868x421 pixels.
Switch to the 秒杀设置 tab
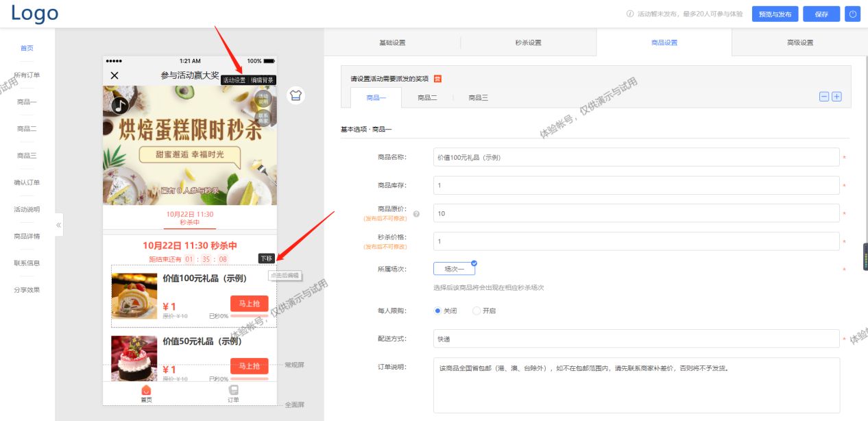pyautogui.click(x=527, y=42)
